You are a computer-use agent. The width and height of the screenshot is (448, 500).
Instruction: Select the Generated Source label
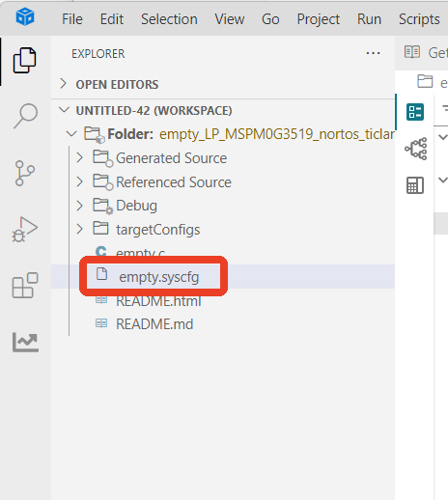171,158
